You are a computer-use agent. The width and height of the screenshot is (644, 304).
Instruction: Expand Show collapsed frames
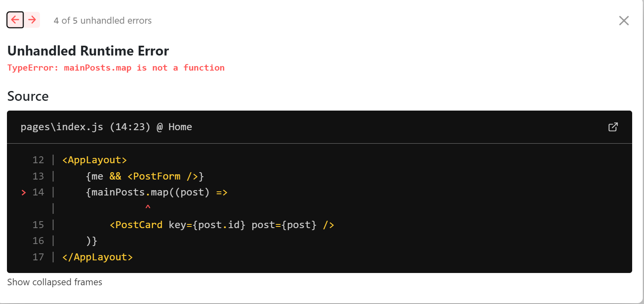tap(55, 282)
